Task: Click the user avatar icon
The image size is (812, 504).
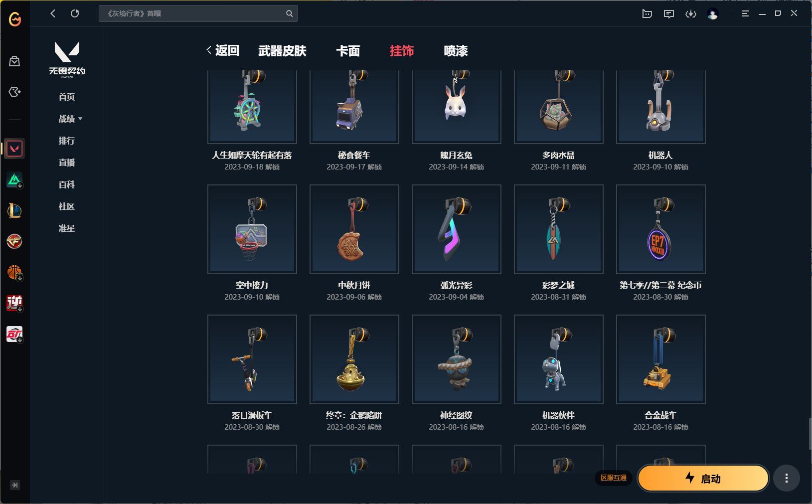Action: (x=713, y=13)
